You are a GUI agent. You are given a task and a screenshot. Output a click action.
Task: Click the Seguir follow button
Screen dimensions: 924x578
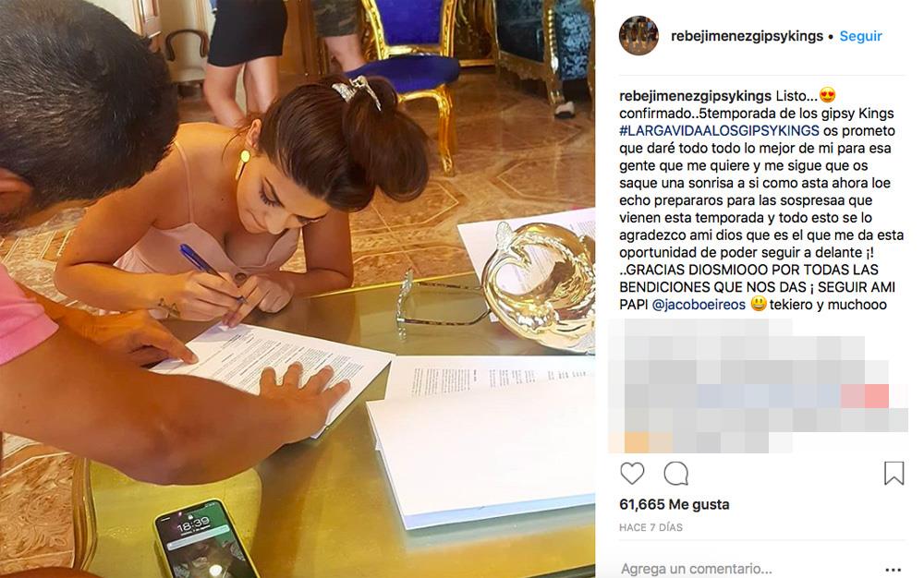pos(860,36)
